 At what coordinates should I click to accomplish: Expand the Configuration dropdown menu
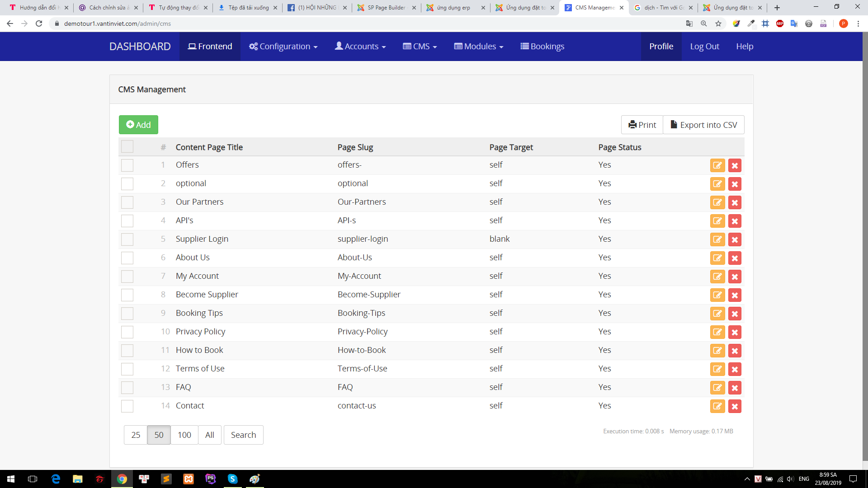point(283,47)
